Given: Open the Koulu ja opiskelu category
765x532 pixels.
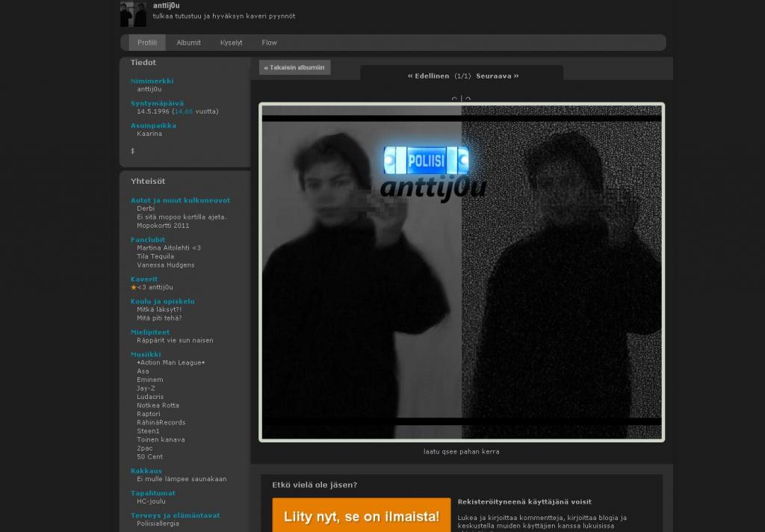Looking at the screenshot, I should tap(162, 301).
